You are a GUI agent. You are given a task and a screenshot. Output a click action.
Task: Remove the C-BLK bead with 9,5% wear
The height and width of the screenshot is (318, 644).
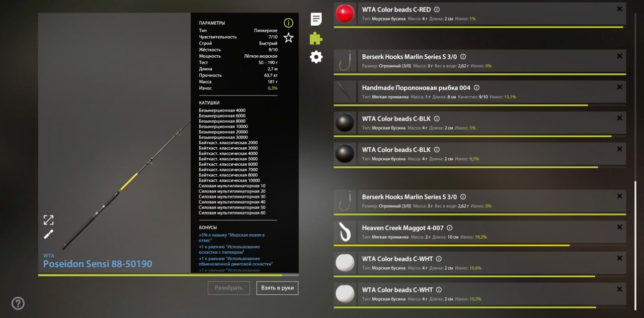[x=619, y=149]
